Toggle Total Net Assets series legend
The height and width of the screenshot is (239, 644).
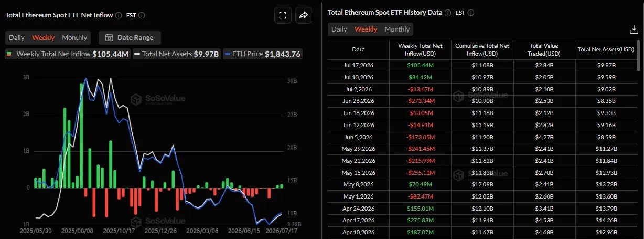tap(177, 54)
